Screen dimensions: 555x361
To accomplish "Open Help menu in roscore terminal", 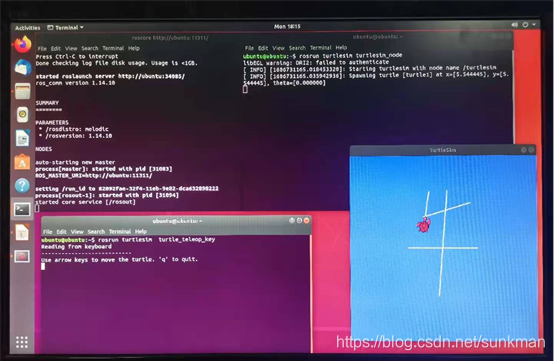I will coord(134,48).
